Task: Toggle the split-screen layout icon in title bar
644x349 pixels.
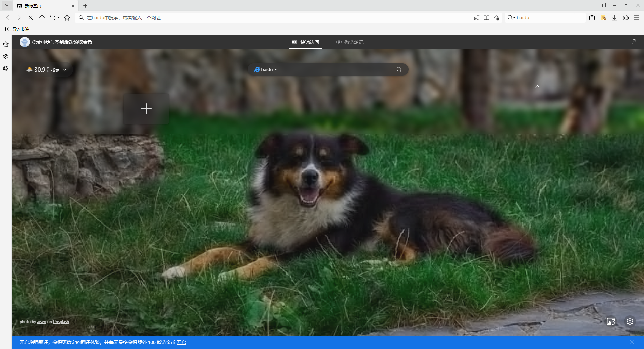Action: [x=603, y=5]
